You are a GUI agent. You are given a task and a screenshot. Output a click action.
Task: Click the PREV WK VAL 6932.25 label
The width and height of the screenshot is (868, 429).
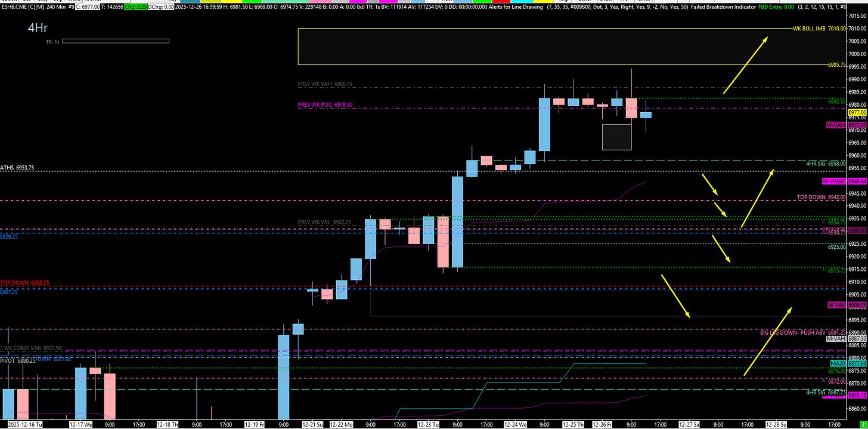coord(325,223)
